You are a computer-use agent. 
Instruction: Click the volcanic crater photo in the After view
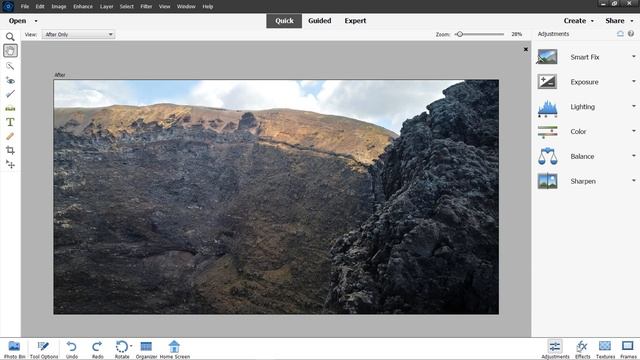(276, 197)
